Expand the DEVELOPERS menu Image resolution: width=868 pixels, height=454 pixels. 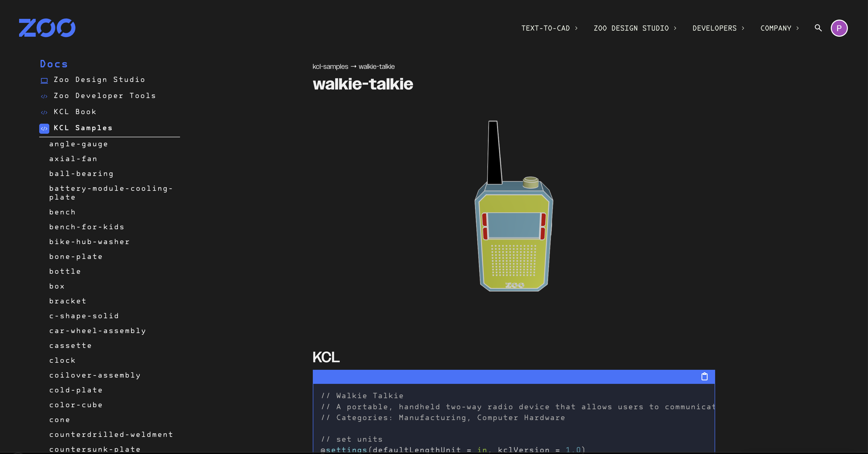tap(718, 28)
